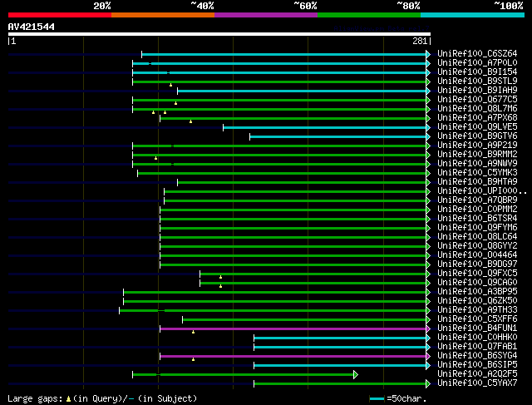Image resolution: width=532 pixels, height=405 pixels.
Task: Click the short green bar of UniRef100_A2Q2F5
Action: [243, 374]
